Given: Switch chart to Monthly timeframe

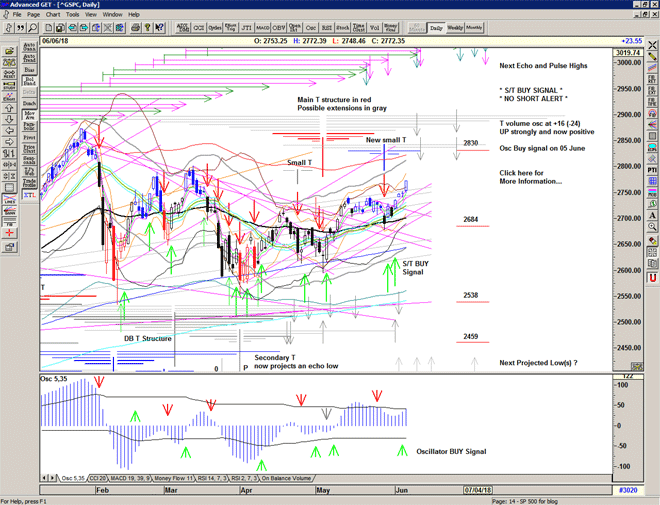Looking at the screenshot, I should [475, 28].
